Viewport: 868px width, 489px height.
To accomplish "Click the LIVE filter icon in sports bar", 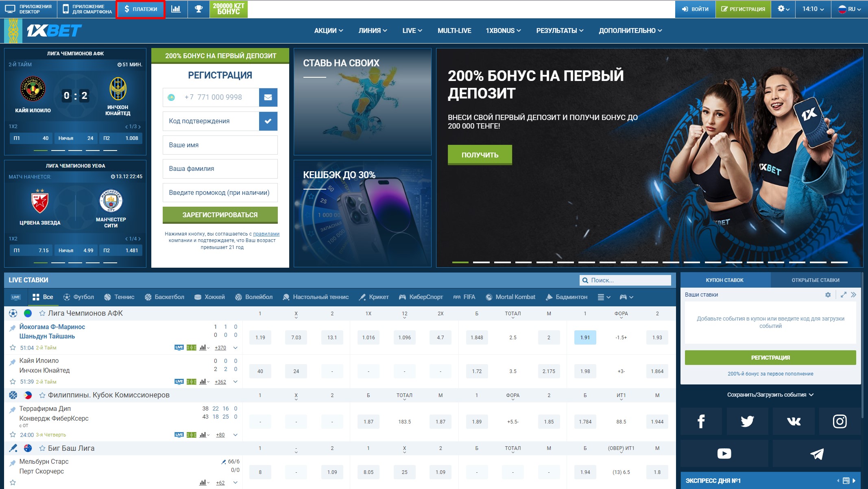I will 16,297.
